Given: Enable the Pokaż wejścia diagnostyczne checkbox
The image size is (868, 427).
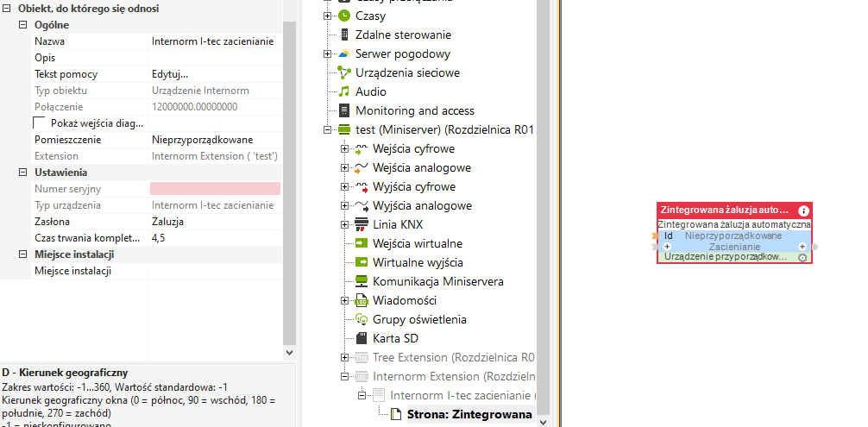Looking at the screenshot, I should click(39, 123).
